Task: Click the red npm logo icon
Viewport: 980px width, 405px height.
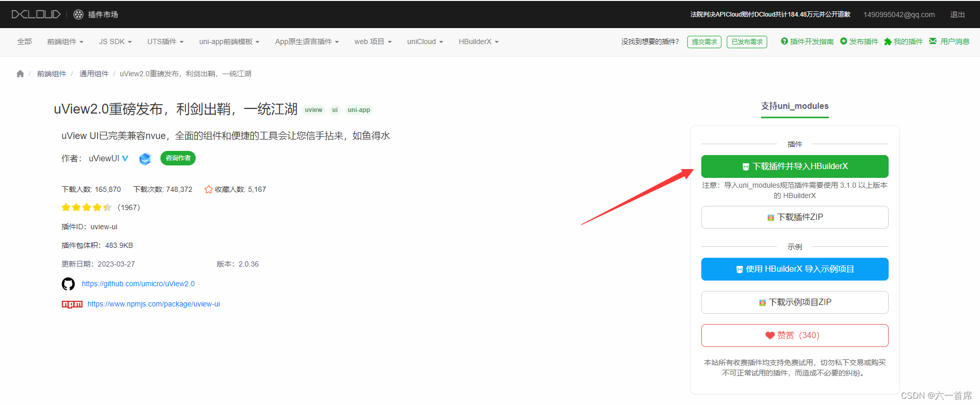Action: [x=72, y=304]
